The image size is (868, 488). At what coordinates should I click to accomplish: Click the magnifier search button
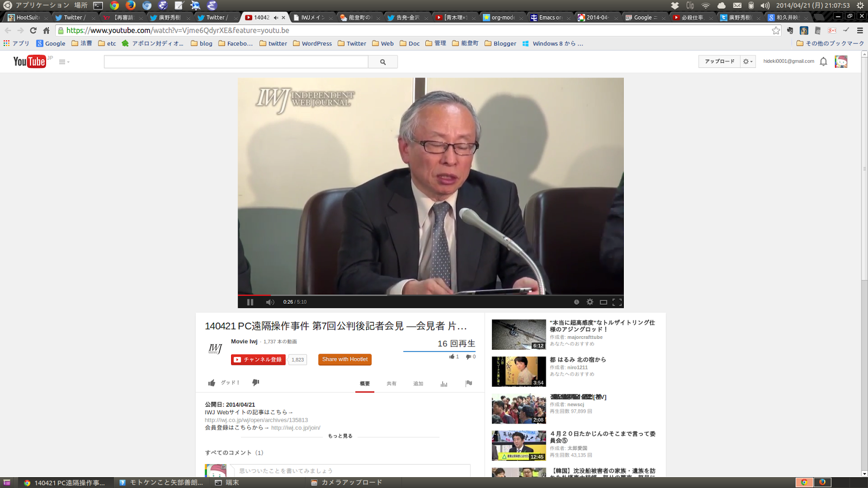(x=383, y=62)
